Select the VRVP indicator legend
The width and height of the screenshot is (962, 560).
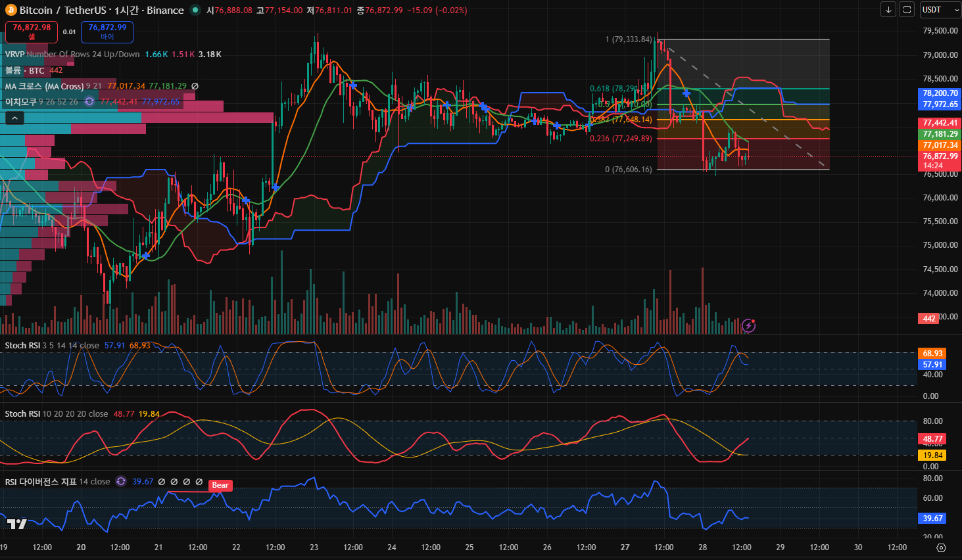72,55
